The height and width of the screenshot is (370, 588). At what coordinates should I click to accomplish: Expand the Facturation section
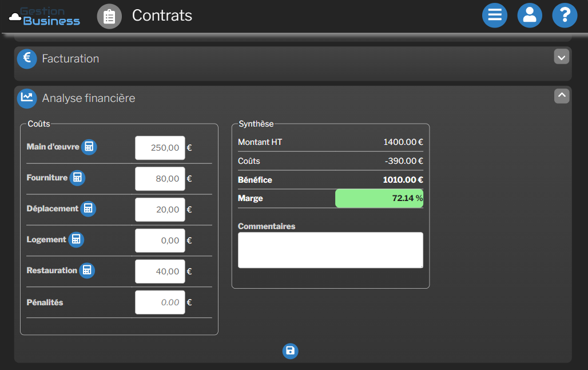(x=562, y=57)
